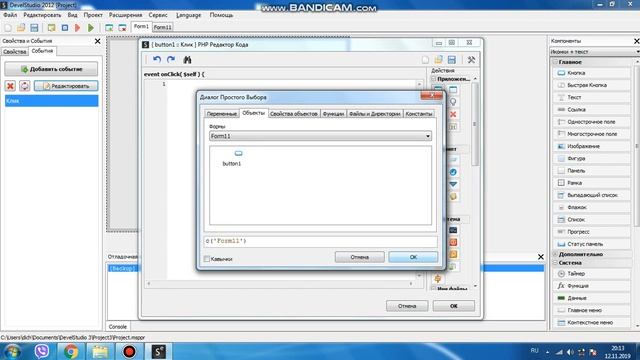The height and width of the screenshot is (360, 640).
Task: Click the orange debug run arrow icon
Action: pos(78,28)
